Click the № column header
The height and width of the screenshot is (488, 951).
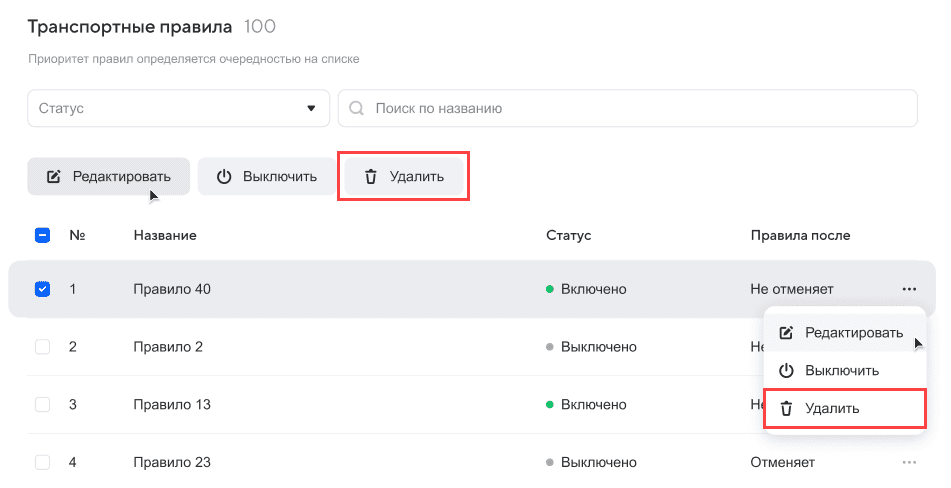click(x=77, y=235)
